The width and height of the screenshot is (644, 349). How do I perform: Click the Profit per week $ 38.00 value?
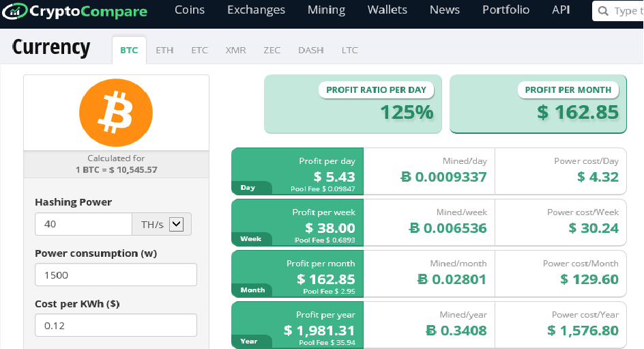[330, 227]
